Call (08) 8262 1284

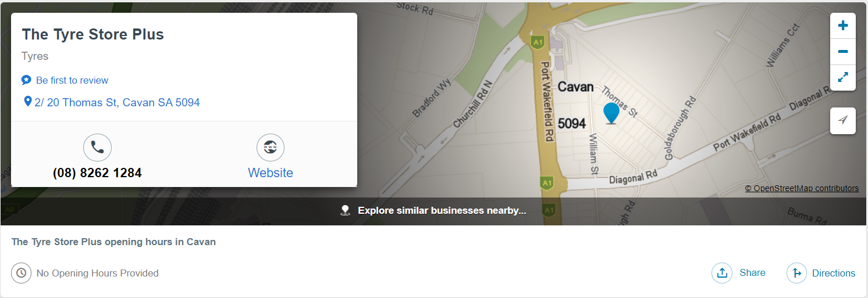pos(97,173)
